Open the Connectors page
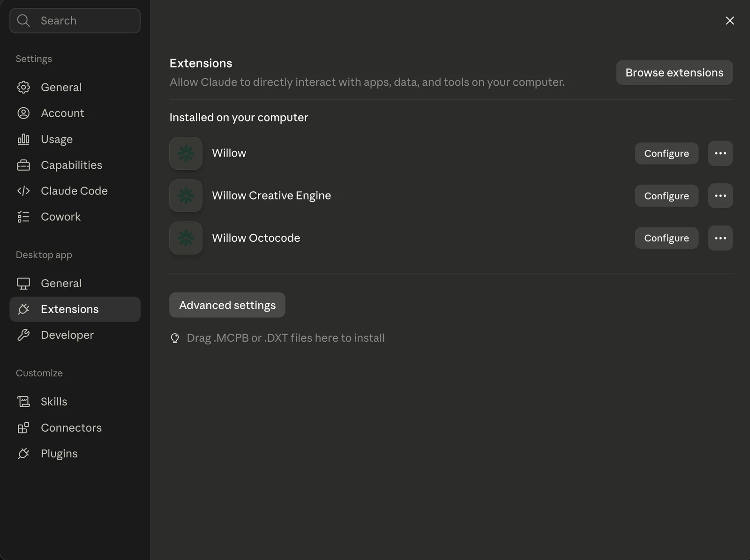This screenshot has width=750, height=560. click(x=75, y=428)
